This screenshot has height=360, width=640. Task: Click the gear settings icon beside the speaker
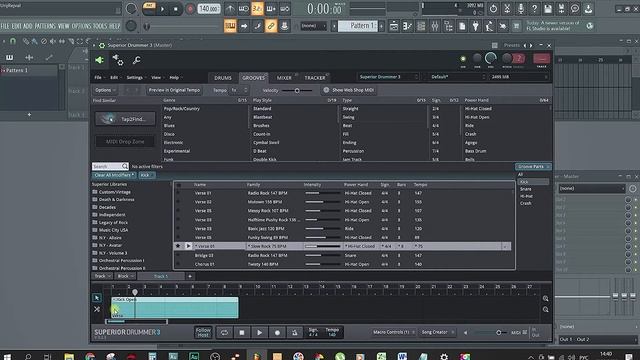click(118, 60)
